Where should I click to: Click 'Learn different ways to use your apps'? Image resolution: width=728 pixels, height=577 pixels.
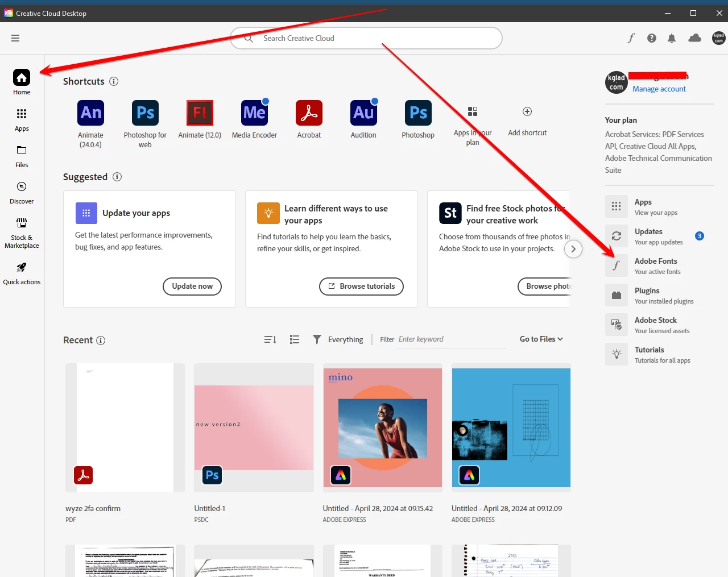336,214
